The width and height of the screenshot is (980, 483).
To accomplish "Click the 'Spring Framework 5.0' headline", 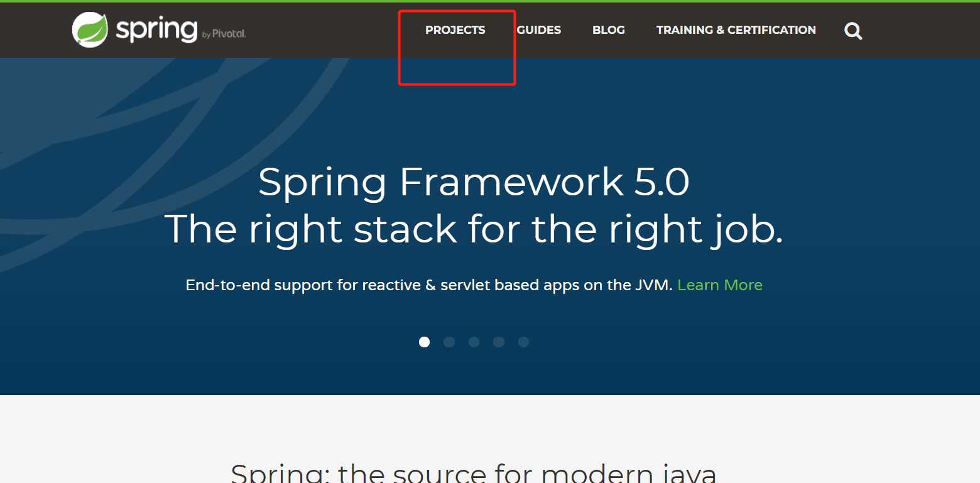I will (474, 182).
